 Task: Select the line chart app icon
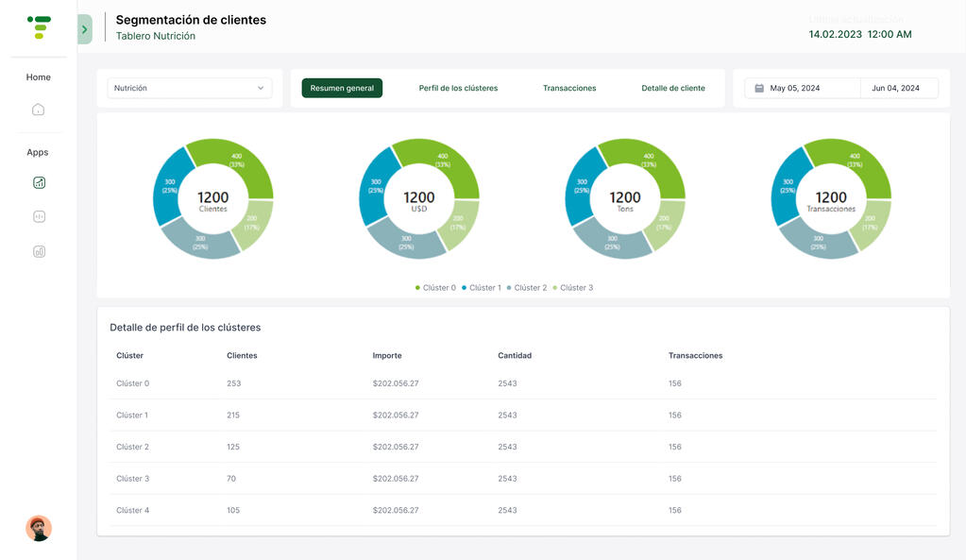[x=39, y=182]
